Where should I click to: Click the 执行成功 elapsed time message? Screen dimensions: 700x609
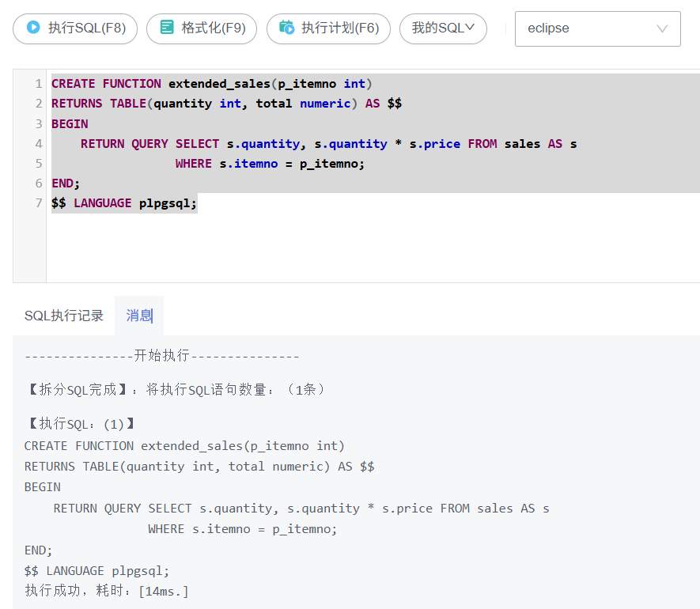(x=107, y=591)
